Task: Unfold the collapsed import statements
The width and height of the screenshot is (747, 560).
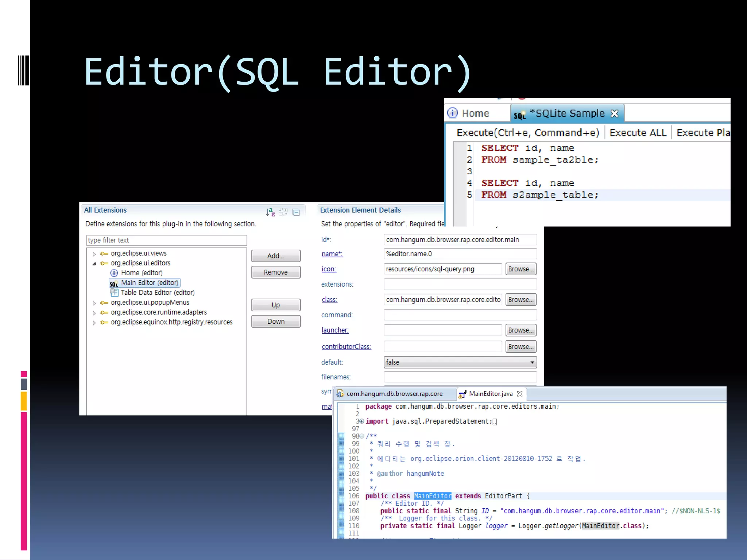Action: tap(362, 421)
